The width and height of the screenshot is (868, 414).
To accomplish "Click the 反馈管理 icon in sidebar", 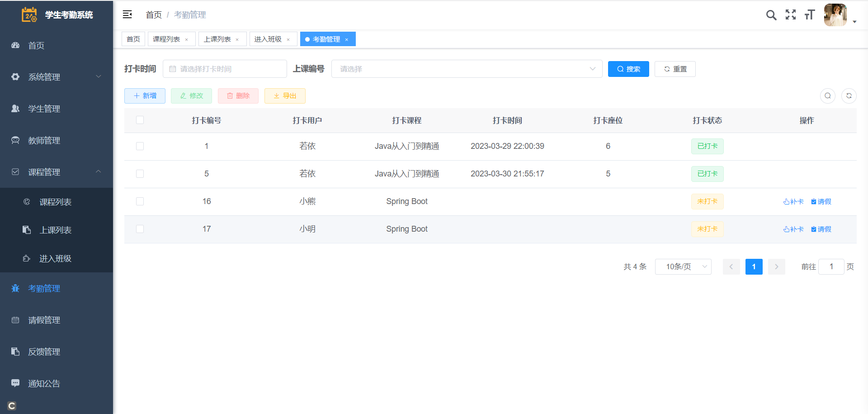I will tap(15, 352).
